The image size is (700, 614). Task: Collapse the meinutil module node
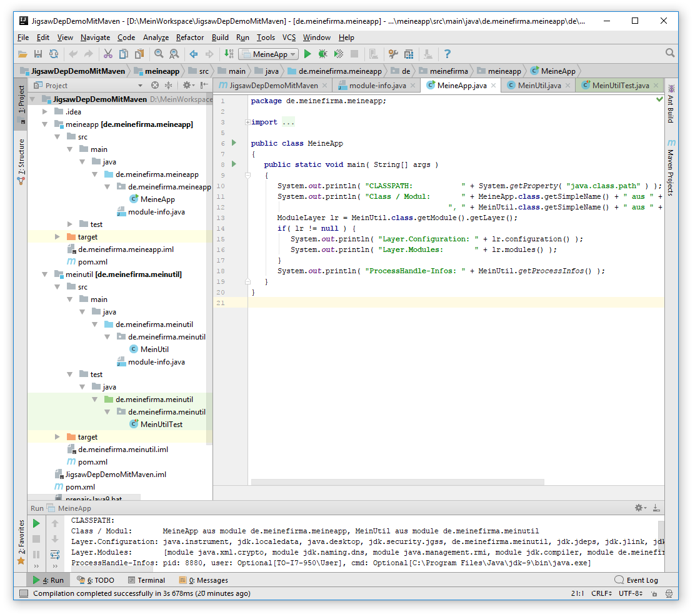point(44,274)
